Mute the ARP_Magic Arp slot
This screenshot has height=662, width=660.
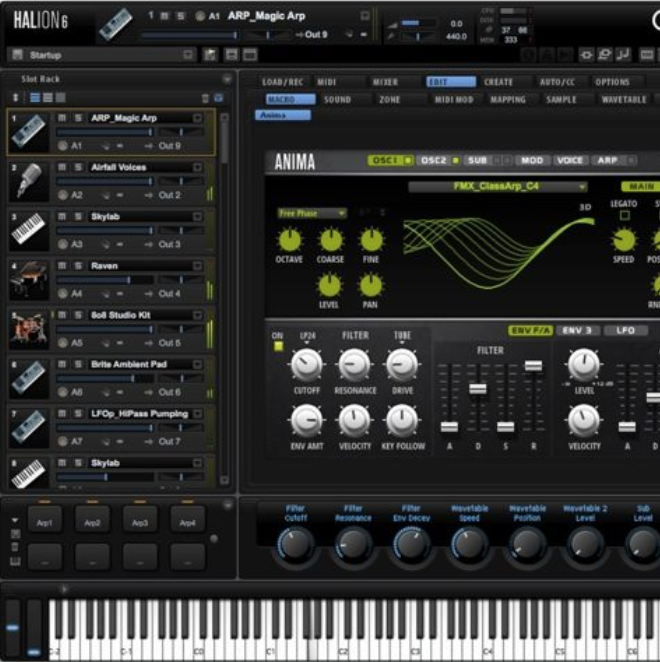pyautogui.click(x=62, y=118)
